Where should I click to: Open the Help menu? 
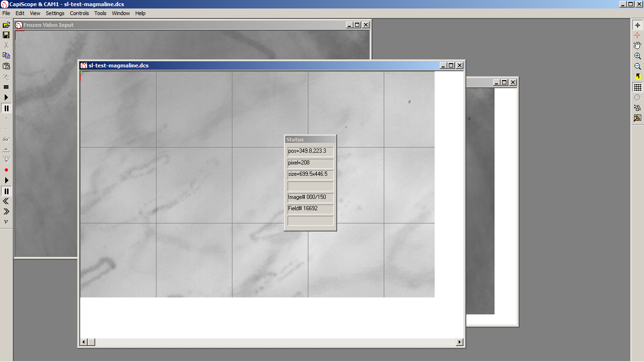pyautogui.click(x=140, y=13)
